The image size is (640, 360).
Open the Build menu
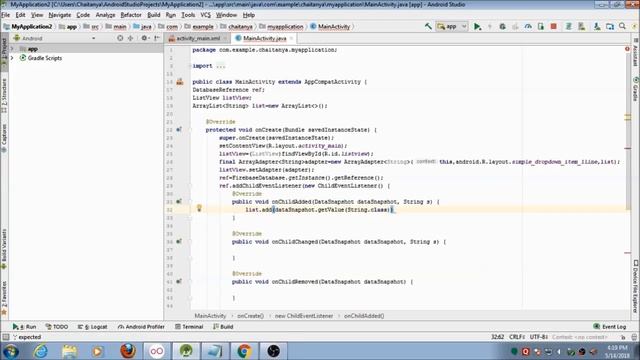coord(153,15)
